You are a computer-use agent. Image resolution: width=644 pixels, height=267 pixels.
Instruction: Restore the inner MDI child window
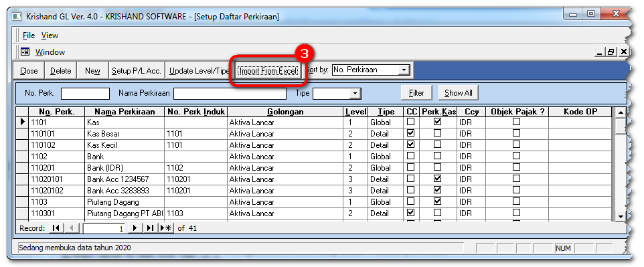click(x=611, y=52)
